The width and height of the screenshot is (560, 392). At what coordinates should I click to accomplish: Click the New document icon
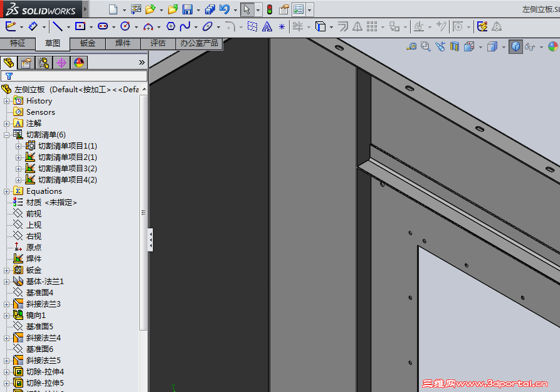(114, 9)
